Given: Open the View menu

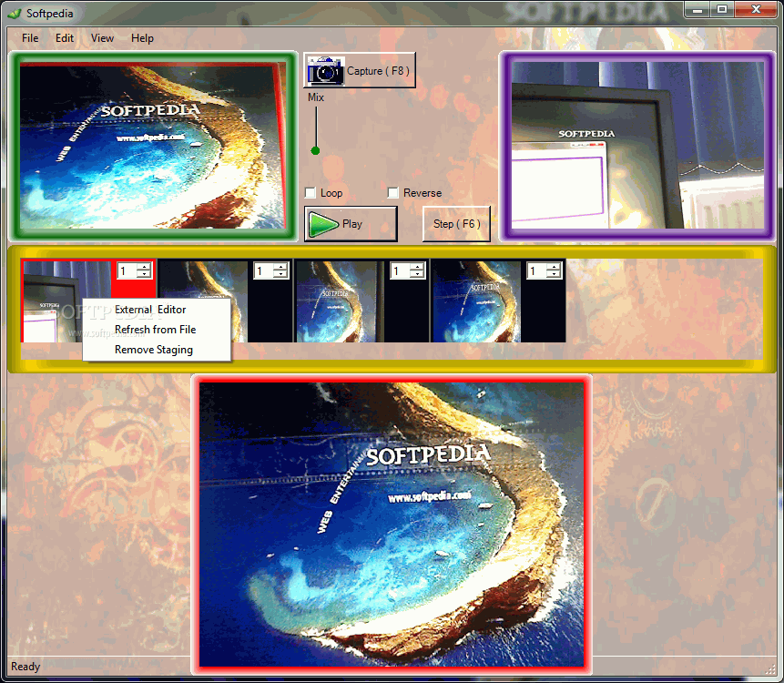Looking at the screenshot, I should (x=103, y=38).
